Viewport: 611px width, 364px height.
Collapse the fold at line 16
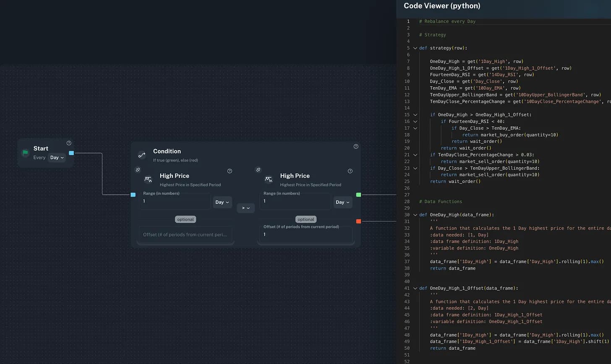tap(415, 122)
